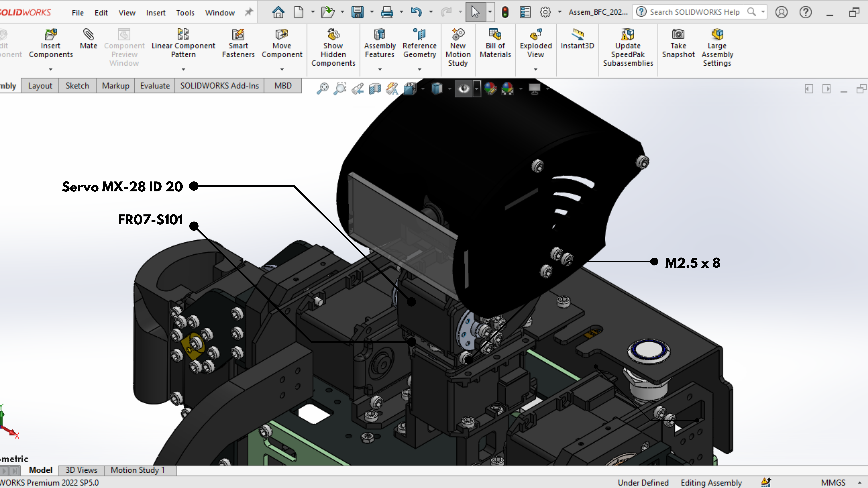Expand the Save dropdown arrow
The height and width of the screenshot is (488, 868).
(x=372, y=12)
